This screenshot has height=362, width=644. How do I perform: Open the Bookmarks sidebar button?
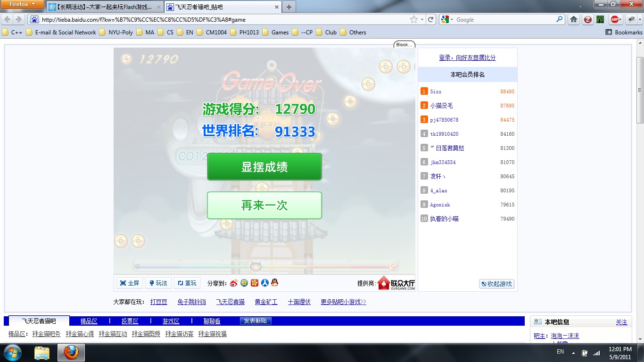pos(624,32)
